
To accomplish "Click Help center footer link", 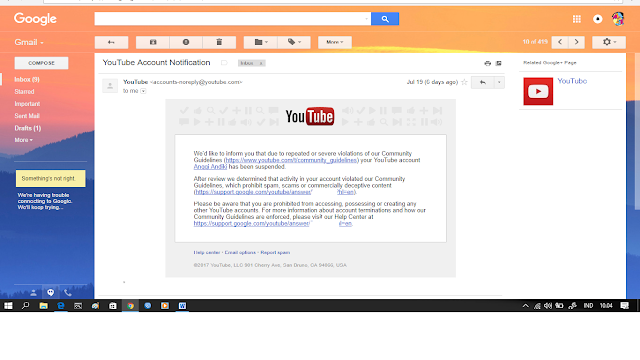I will 207,253.
